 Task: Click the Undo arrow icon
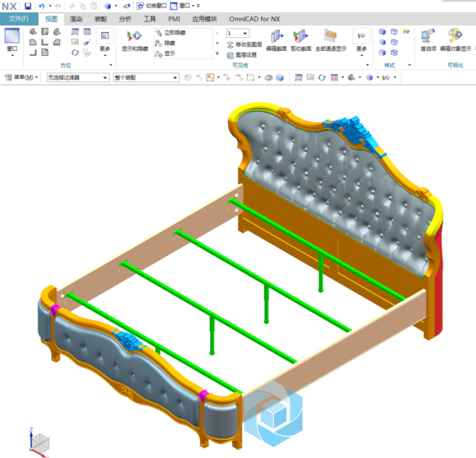coord(42,6)
